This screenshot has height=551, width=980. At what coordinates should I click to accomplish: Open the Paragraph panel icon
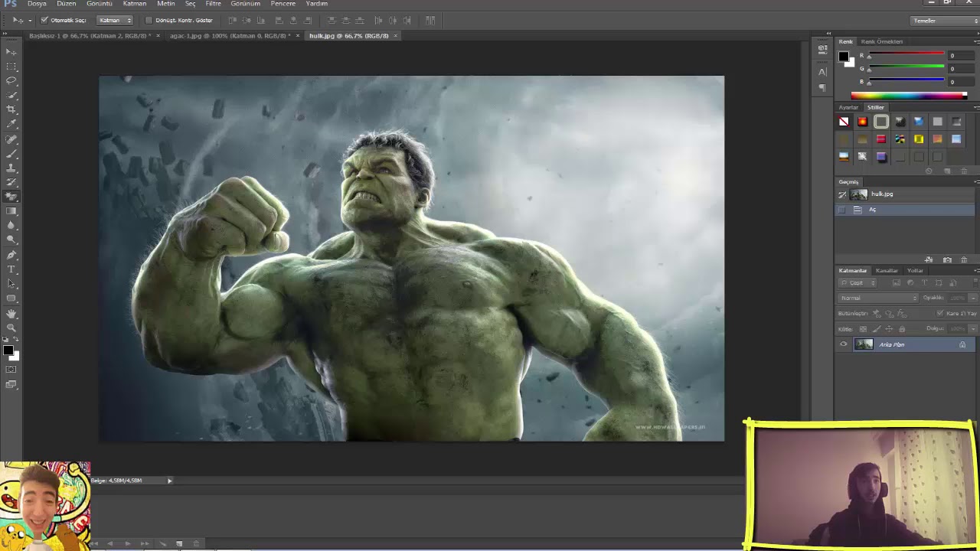click(822, 87)
